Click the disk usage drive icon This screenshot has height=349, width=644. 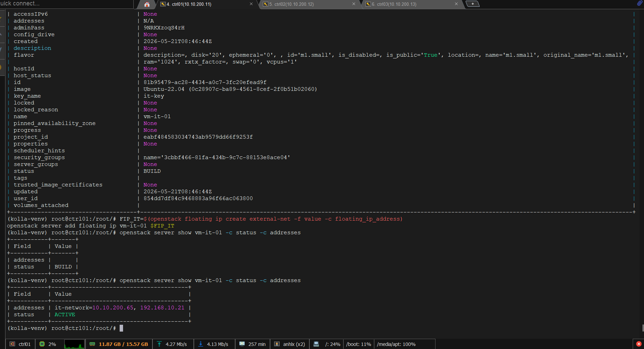tap(316, 344)
